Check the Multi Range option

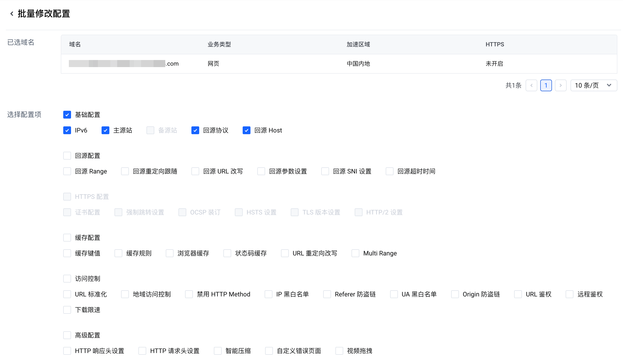point(355,253)
